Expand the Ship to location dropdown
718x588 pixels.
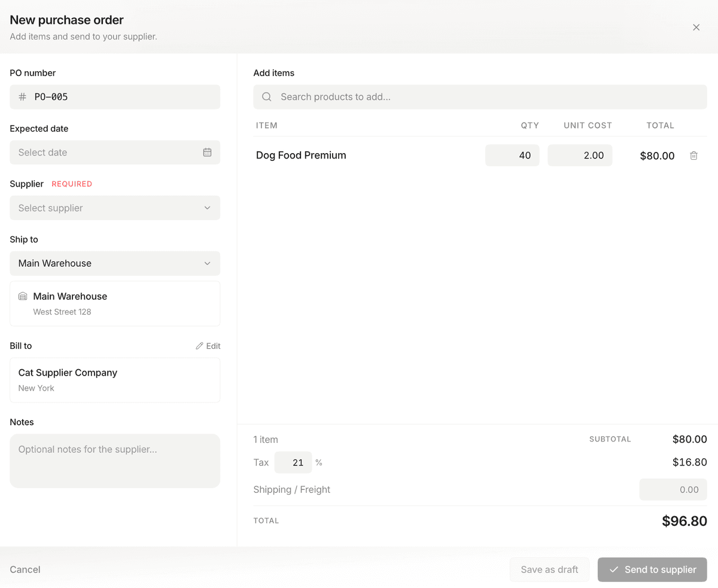pos(115,263)
